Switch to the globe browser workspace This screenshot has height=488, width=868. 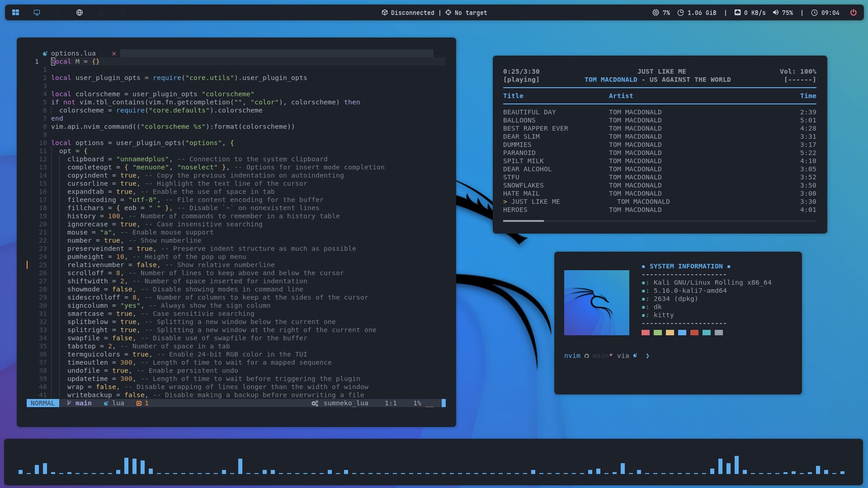[x=80, y=13]
